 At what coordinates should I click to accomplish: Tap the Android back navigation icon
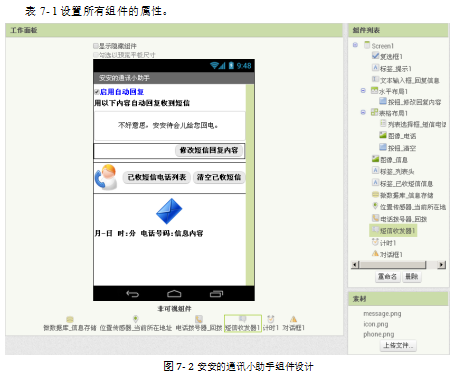pyautogui.click(x=132, y=294)
